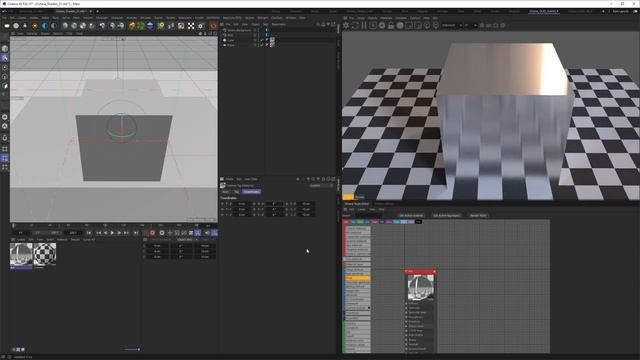
Task: Toggle the Plane enable checkmark in Object Manager
Action: tap(262, 45)
